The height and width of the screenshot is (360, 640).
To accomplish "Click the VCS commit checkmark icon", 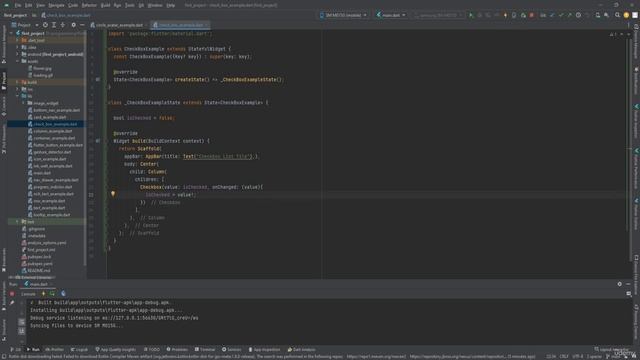I will pyautogui.click(x=561, y=15).
